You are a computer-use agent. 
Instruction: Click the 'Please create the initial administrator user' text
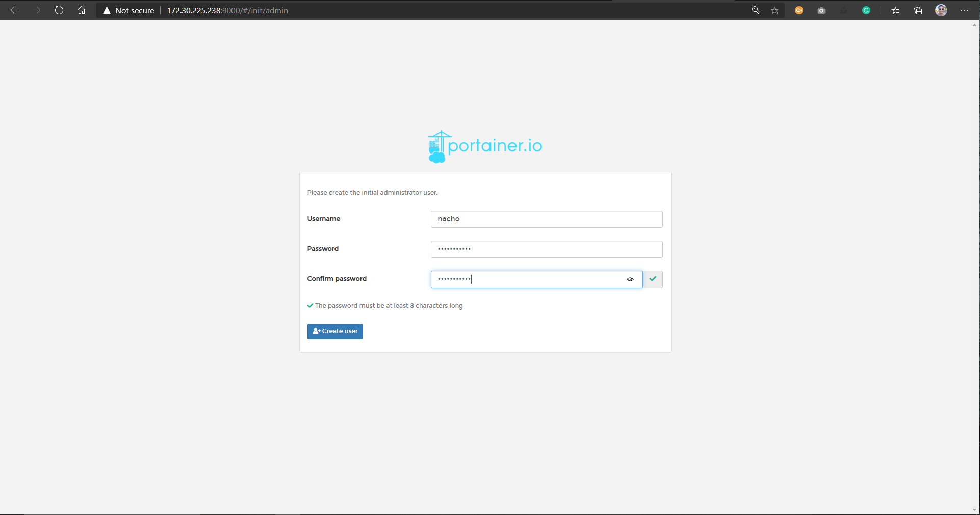(x=372, y=193)
